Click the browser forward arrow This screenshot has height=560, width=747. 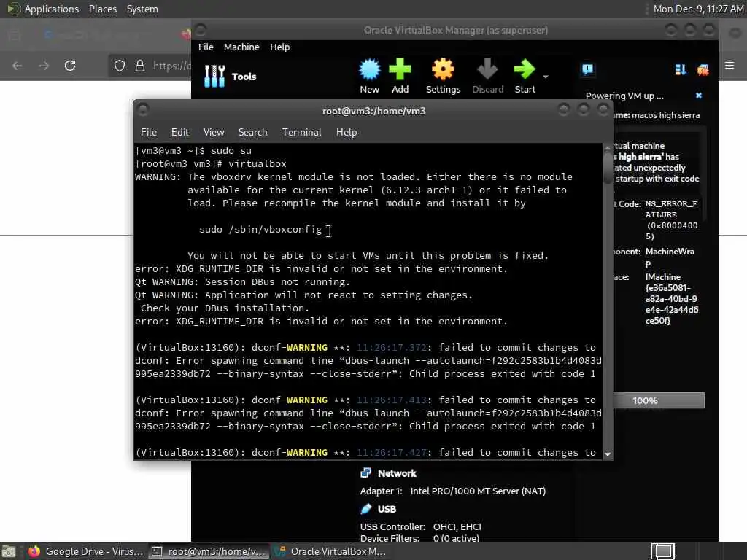(x=44, y=66)
